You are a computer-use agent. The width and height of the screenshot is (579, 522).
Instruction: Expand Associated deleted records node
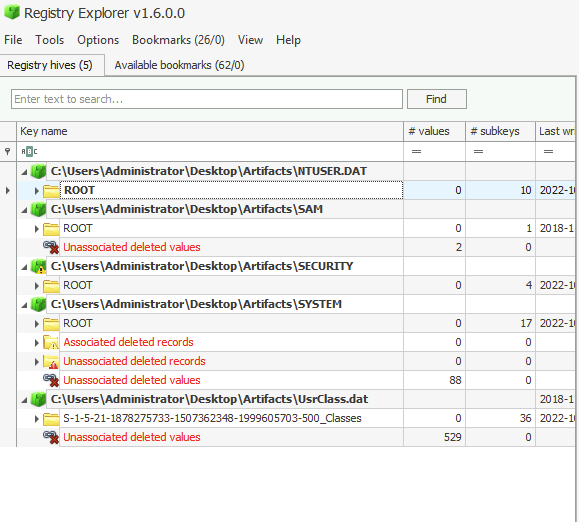[x=37, y=342]
